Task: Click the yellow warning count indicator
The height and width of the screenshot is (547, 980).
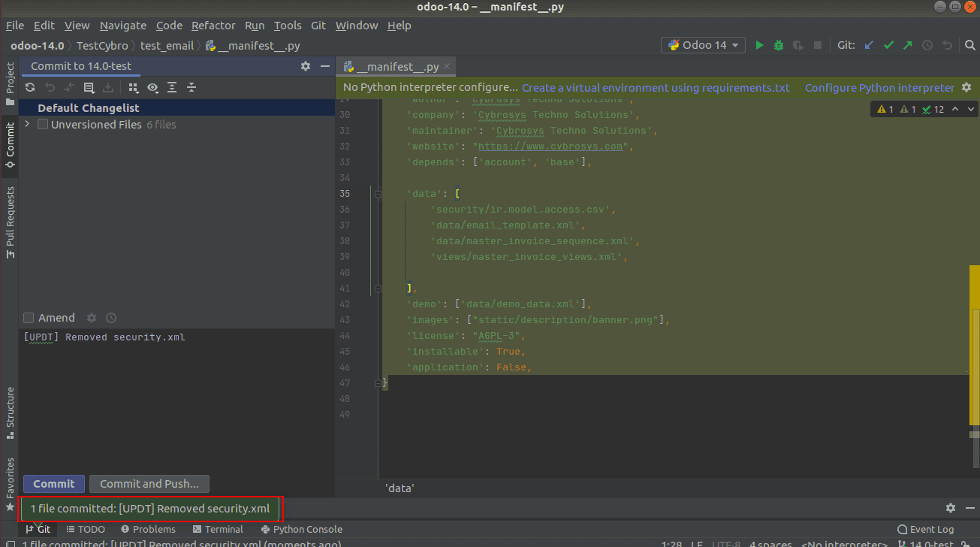Action: pyautogui.click(x=885, y=109)
